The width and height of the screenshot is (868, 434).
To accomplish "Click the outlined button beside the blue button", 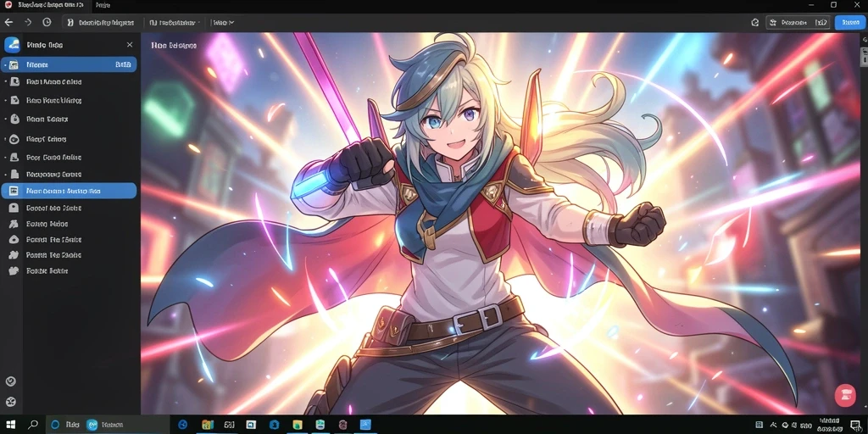I will pyautogui.click(x=798, y=22).
